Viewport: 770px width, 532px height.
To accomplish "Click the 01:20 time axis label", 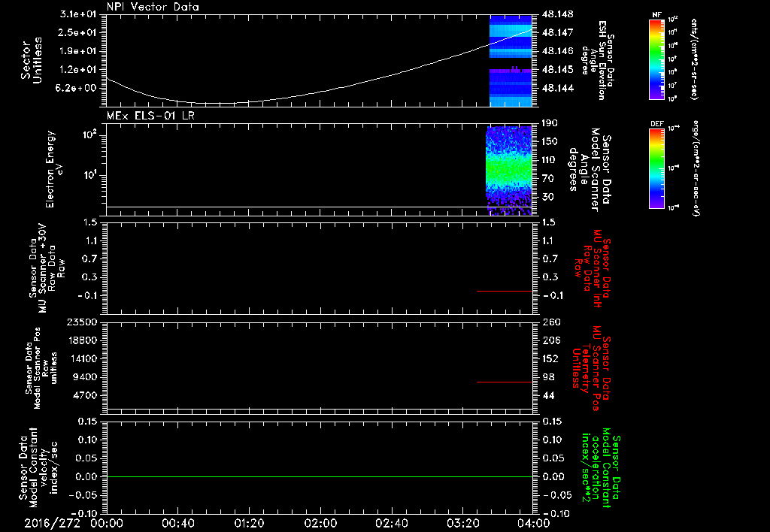I will click(249, 523).
